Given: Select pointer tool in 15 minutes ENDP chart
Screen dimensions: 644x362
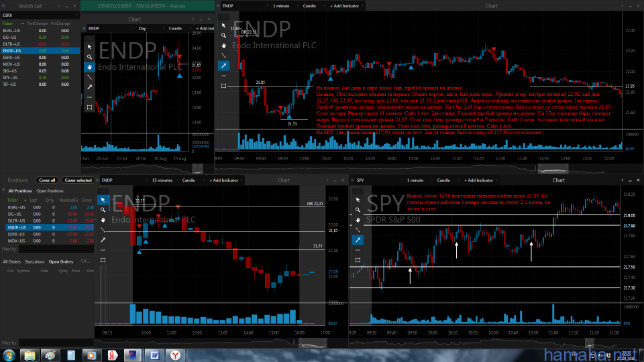Looking at the screenshot, I should click(x=103, y=200).
